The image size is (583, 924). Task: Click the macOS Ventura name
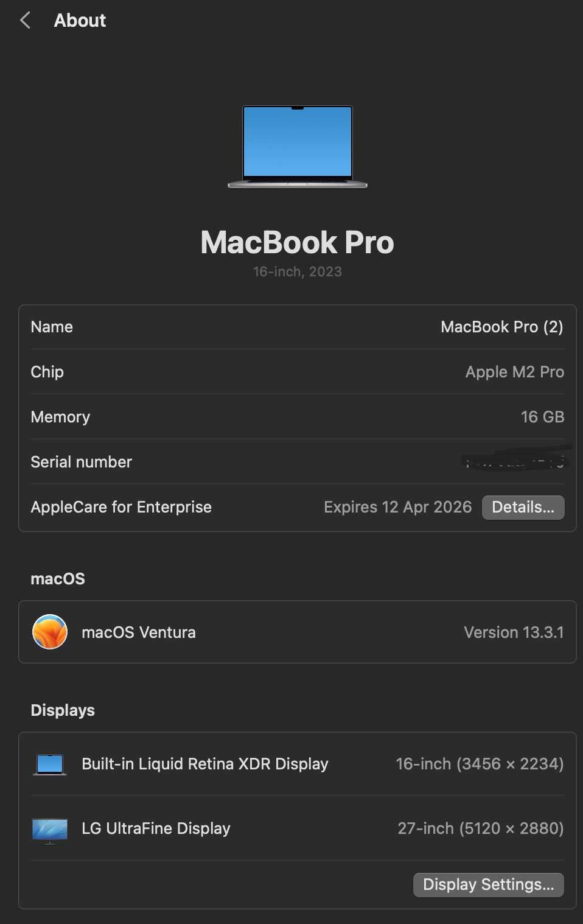pyautogui.click(x=139, y=632)
